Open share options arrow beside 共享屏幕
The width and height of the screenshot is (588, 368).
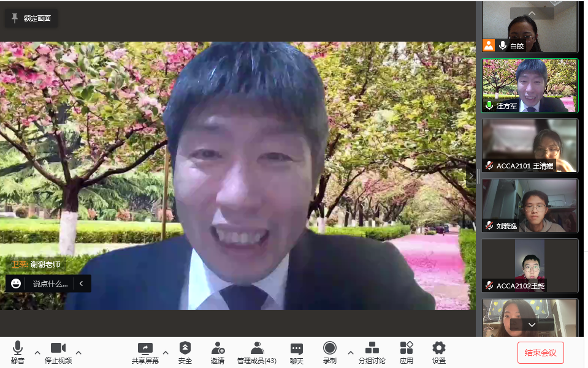[x=166, y=352]
